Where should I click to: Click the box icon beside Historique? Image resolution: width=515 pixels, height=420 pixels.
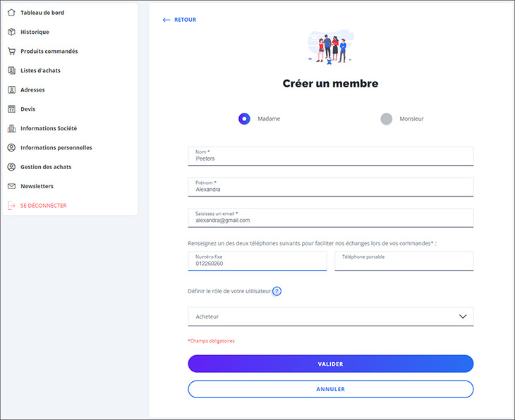pos(11,32)
